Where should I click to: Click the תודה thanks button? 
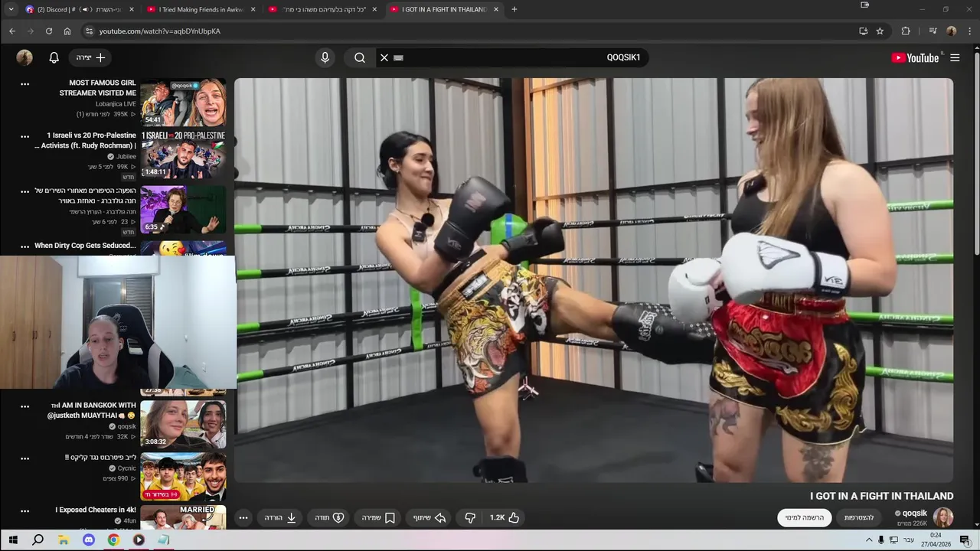(x=329, y=517)
